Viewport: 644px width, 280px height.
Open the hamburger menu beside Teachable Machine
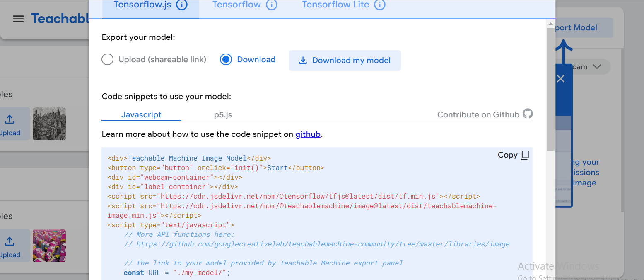[x=18, y=19]
